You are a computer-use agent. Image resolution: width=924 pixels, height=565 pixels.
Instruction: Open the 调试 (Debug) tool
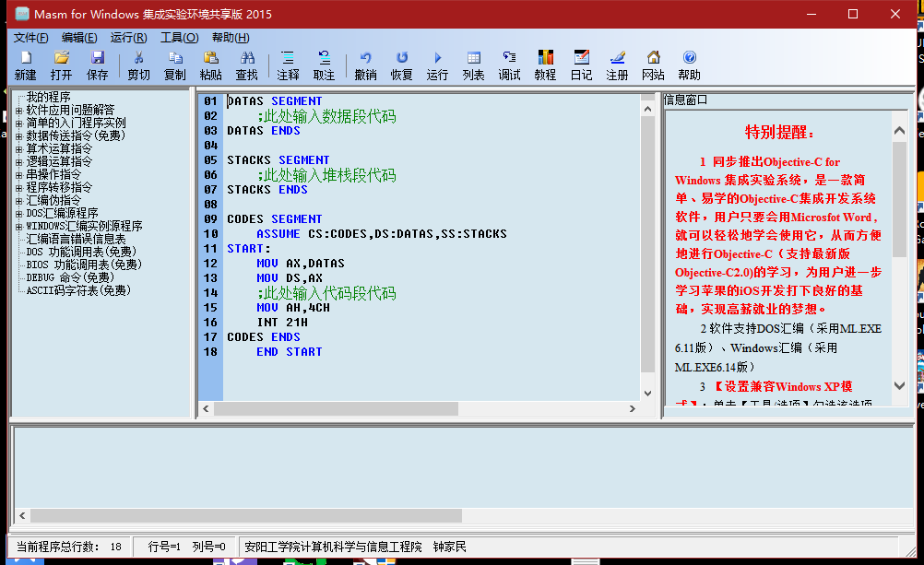coord(509,65)
